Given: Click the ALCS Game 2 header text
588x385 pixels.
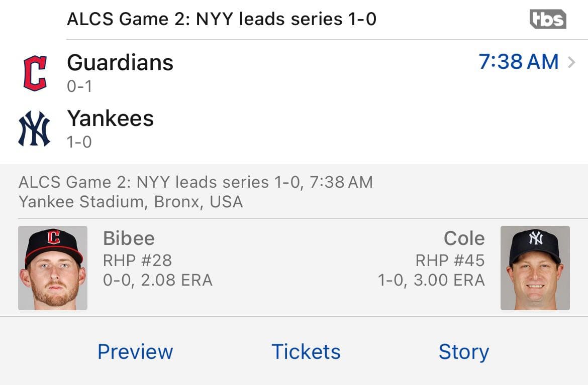Looking at the screenshot, I should click(224, 19).
